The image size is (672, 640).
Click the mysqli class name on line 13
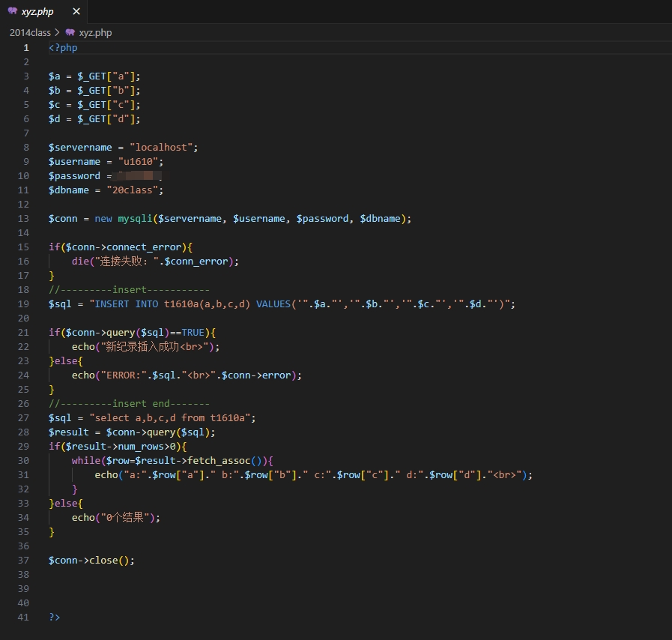[x=135, y=219]
